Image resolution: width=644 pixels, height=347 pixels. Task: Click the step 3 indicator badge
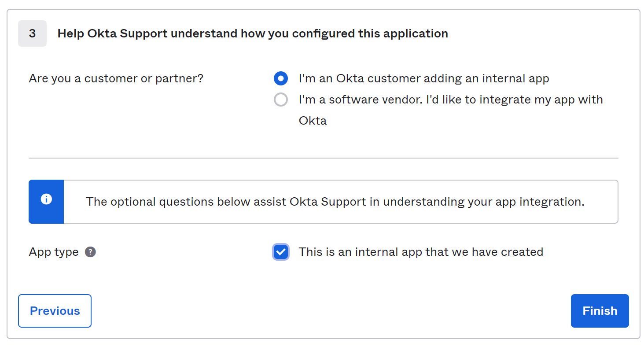point(32,33)
